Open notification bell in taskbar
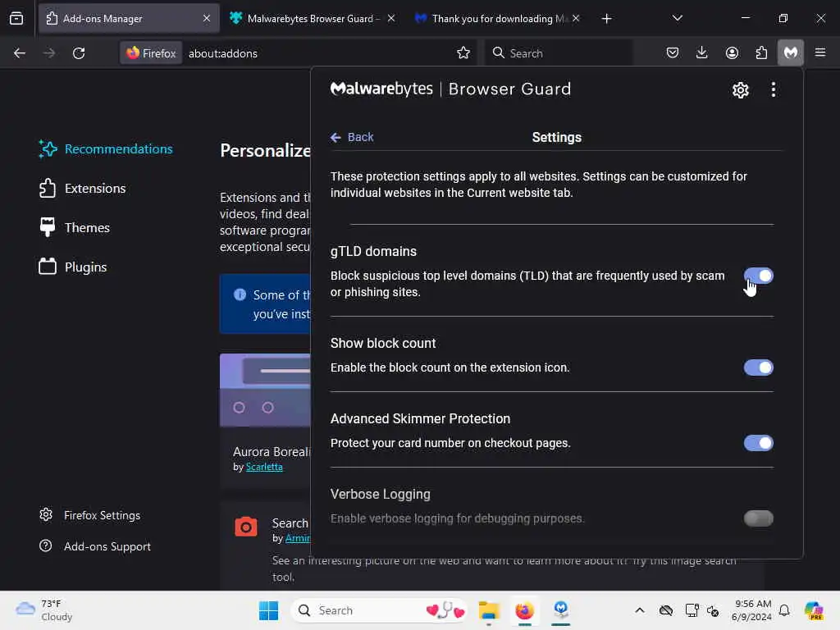840x630 pixels. [783, 610]
